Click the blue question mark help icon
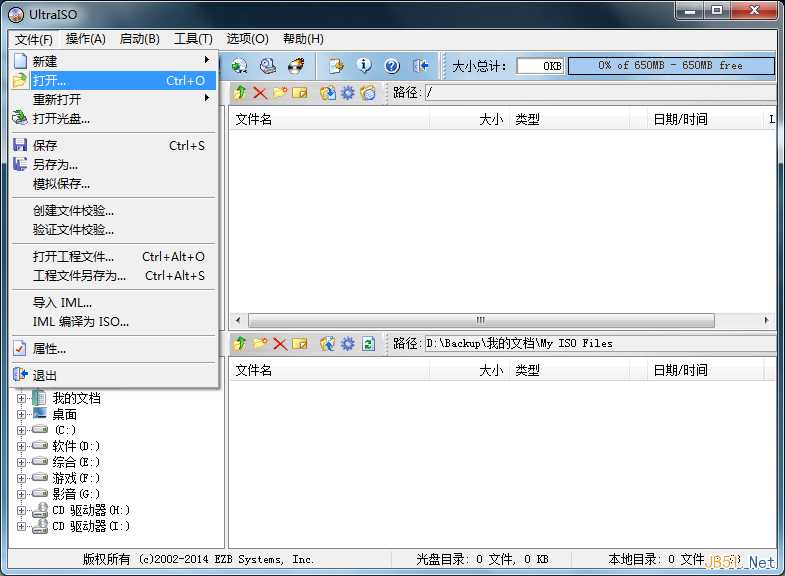 point(392,66)
